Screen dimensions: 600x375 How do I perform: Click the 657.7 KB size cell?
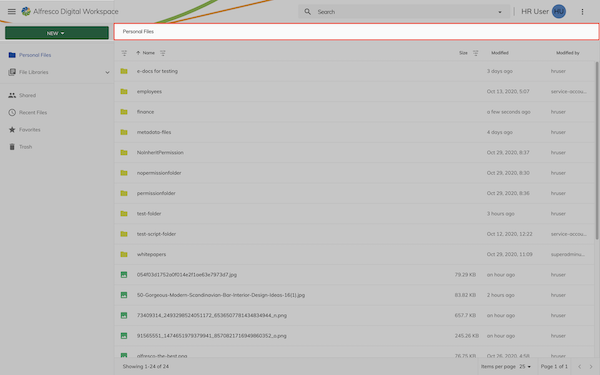click(465, 315)
